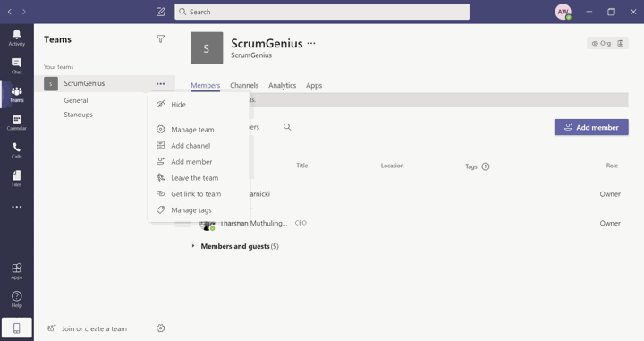Open manage teams gear icon at bottom
Image resolution: width=644 pixels, height=341 pixels.
tap(161, 328)
